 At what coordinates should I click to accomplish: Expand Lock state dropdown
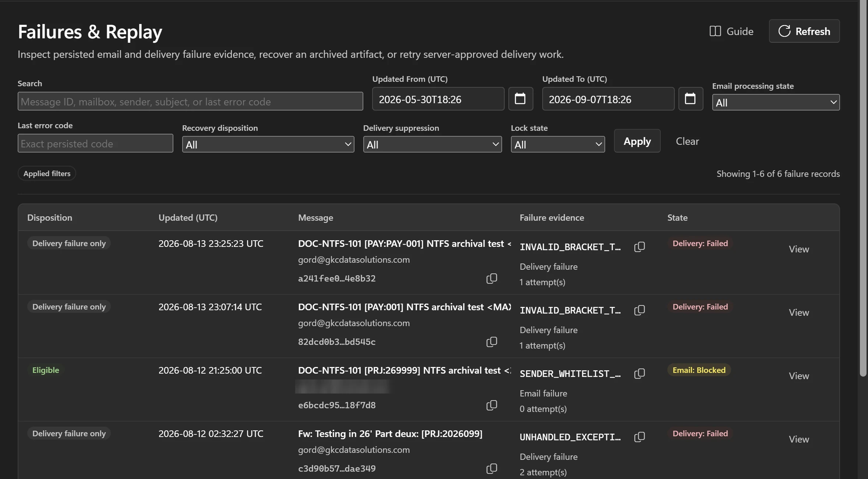click(558, 144)
